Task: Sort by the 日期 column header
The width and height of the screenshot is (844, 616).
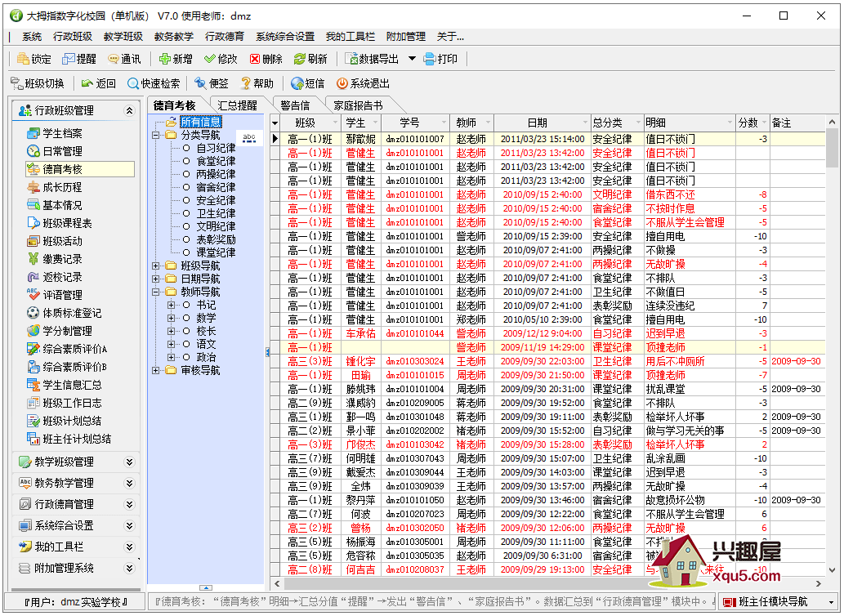Action: click(x=537, y=123)
